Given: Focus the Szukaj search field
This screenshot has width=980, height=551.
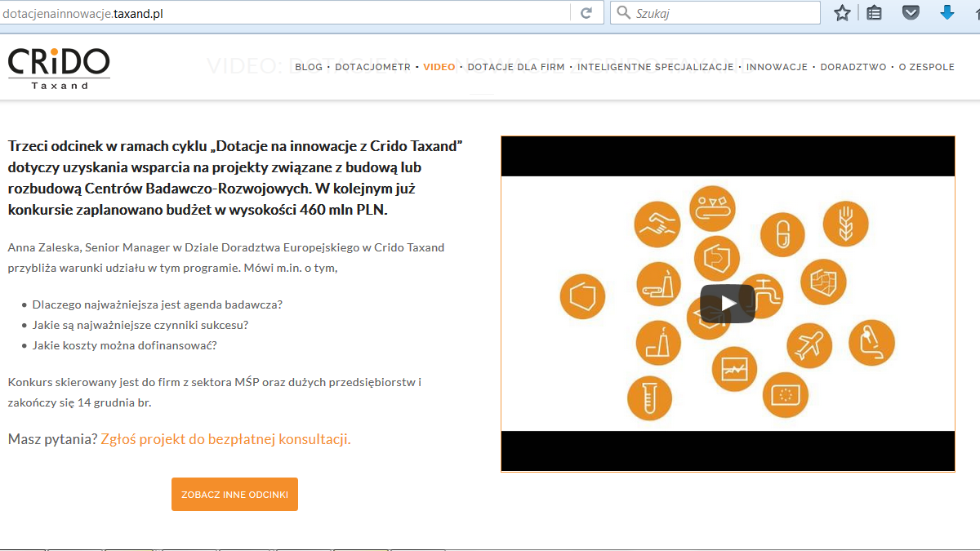Looking at the screenshot, I should tap(723, 13).
